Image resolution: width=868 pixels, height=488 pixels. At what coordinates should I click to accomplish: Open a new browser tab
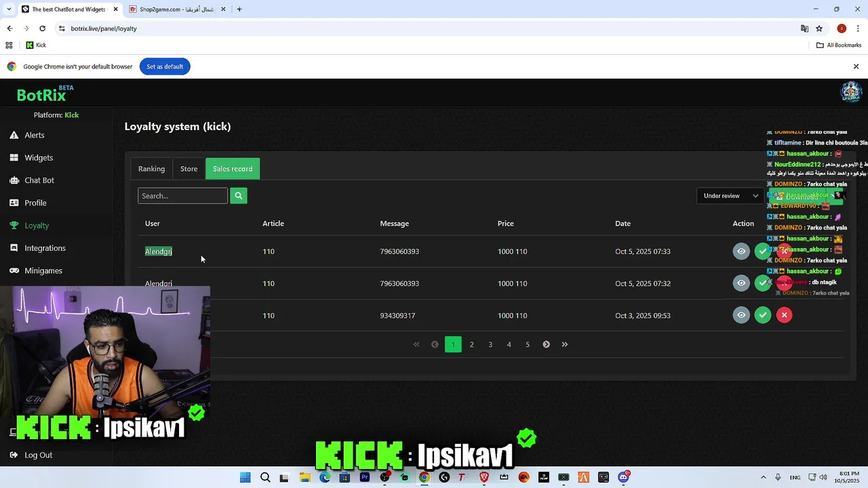point(239,9)
